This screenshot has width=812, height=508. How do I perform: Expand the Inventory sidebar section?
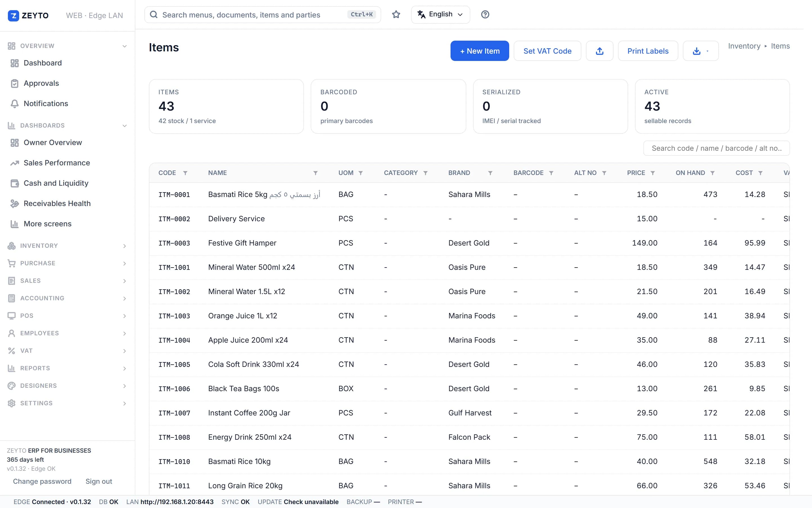pos(67,246)
